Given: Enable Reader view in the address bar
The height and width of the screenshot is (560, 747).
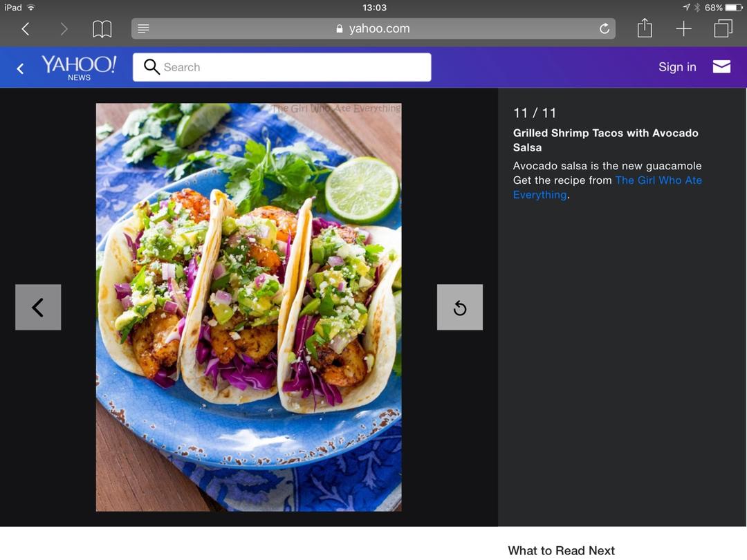Looking at the screenshot, I should 144,28.
